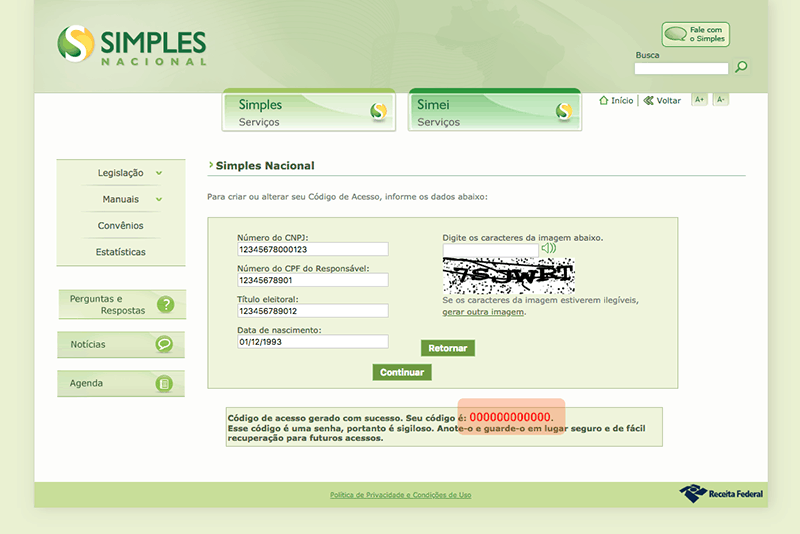The image size is (800, 534).
Task: Open Perguntas e Respostas section
Action: (122, 304)
